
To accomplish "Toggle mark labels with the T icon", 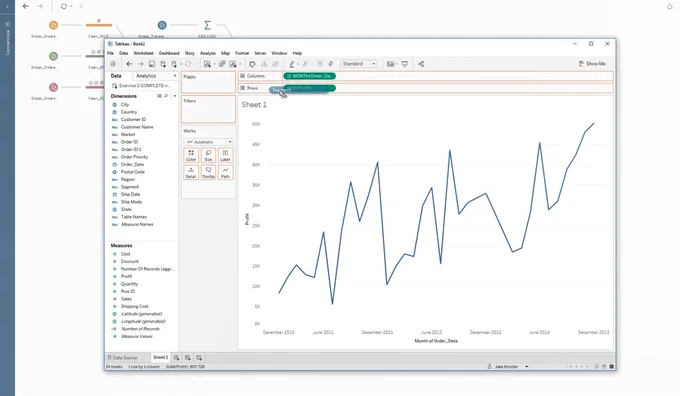I will (x=320, y=64).
